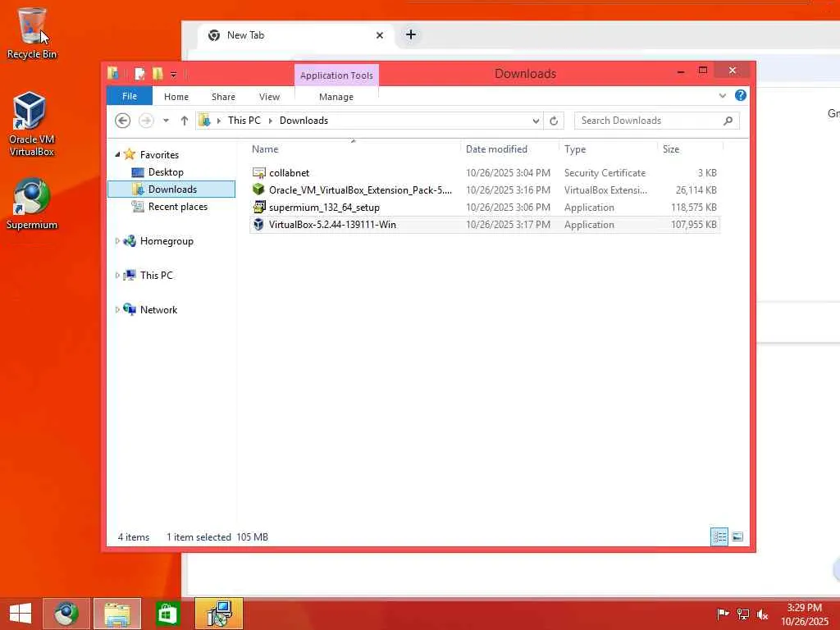Open the File ribbon tab

(x=130, y=97)
